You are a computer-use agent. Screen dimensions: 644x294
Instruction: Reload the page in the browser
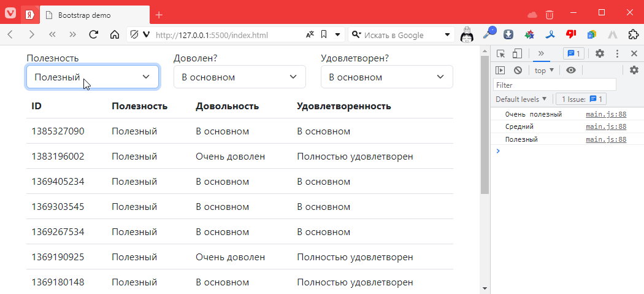coord(94,35)
